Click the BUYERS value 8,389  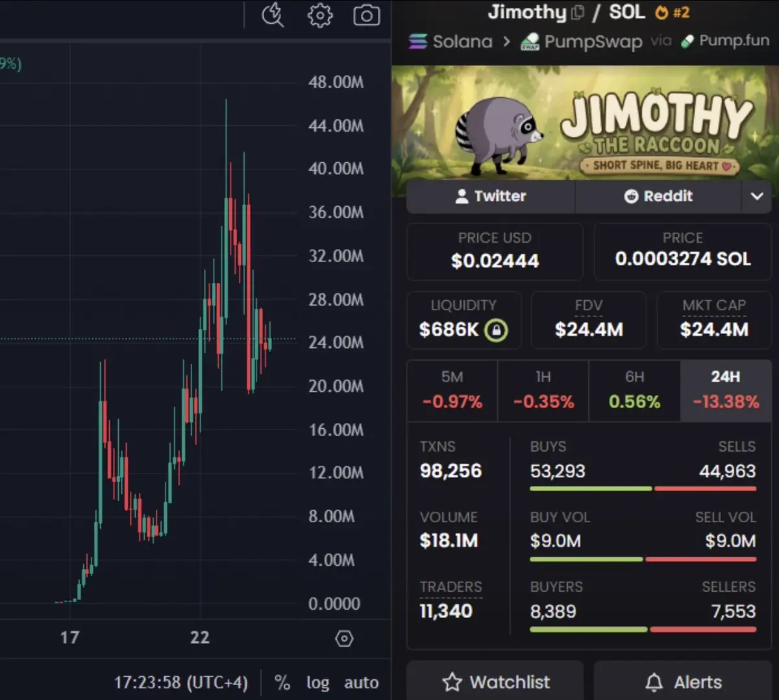pyautogui.click(x=552, y=611)
